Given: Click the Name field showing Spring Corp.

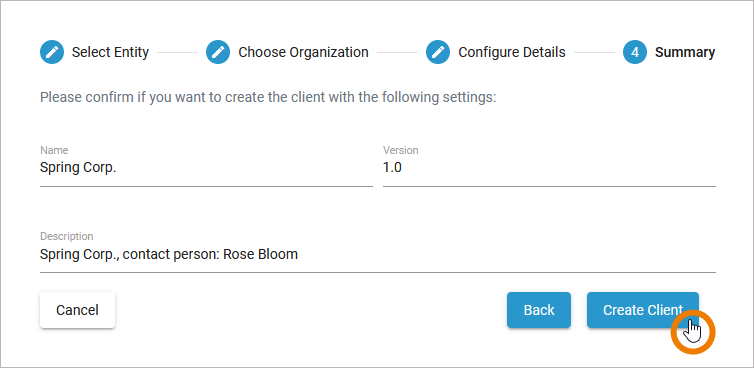Looking at the screenshot, I should [x=206, y=165].
